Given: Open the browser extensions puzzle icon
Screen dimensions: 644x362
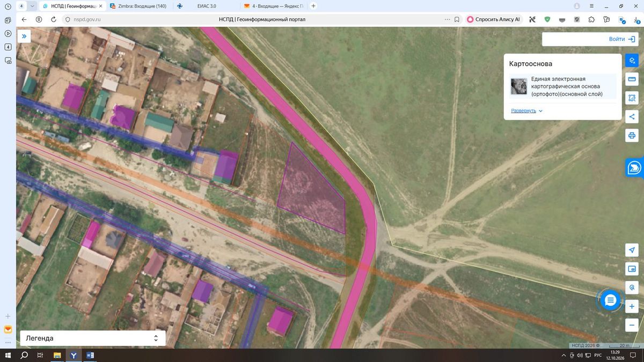Looking at the screenshot, I should click(591, 19).
